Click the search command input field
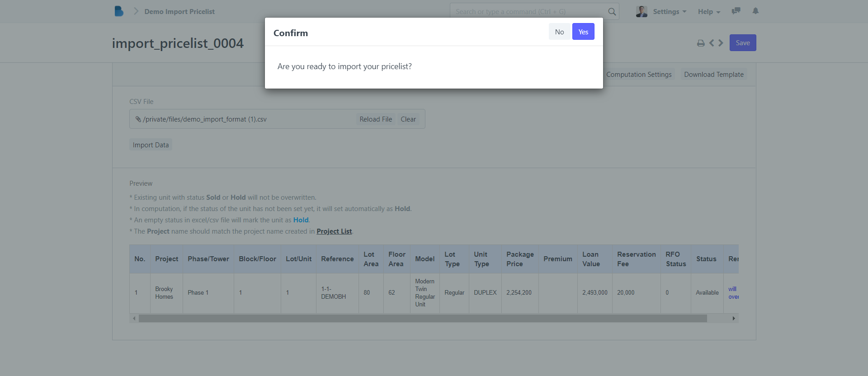The width and height of the screenshot is (868, 376). (x=529, y=12)
